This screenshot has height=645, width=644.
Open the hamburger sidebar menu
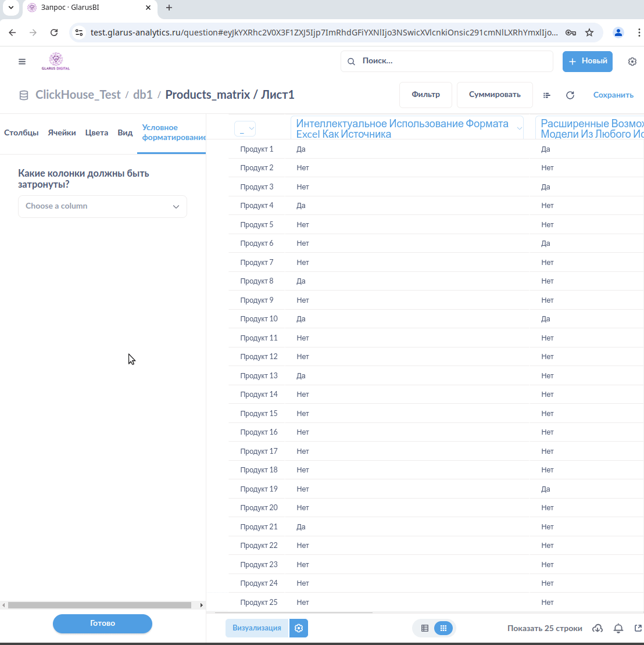point(22,62)
